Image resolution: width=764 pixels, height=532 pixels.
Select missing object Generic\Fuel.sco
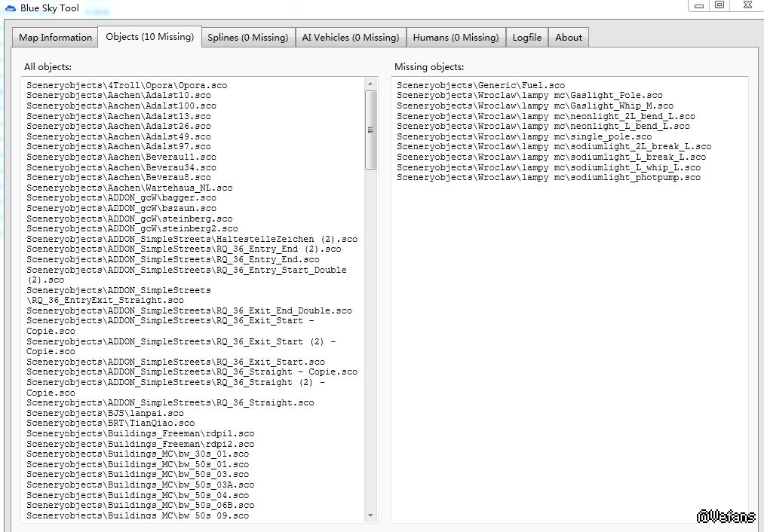click(x=480, y=85)
